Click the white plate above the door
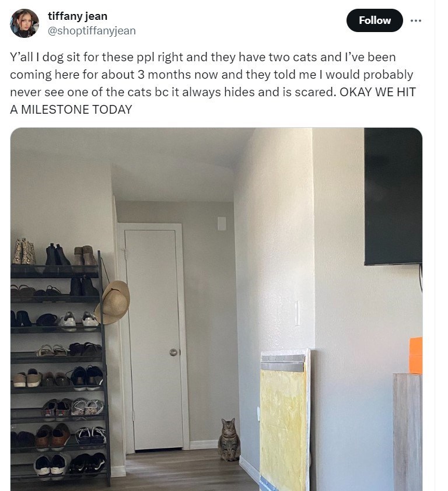This screenshot has height=491, width=448. [222, 223]
